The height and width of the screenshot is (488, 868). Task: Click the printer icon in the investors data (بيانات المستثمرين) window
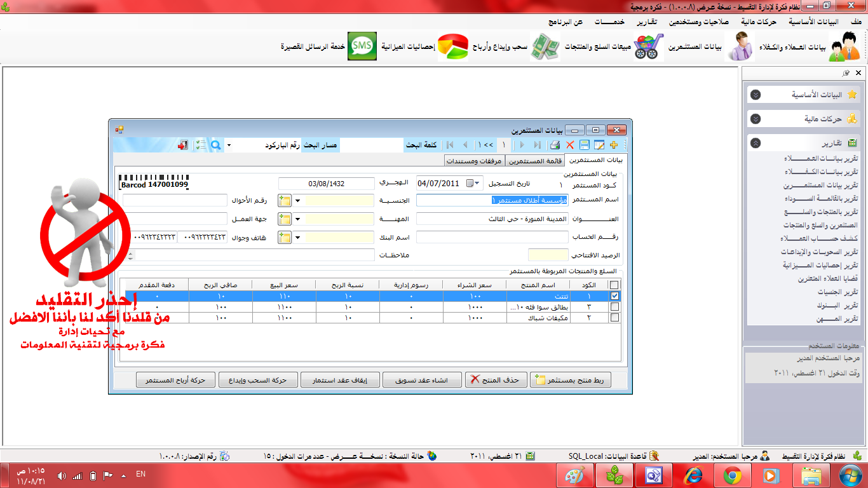pos(555,145)
